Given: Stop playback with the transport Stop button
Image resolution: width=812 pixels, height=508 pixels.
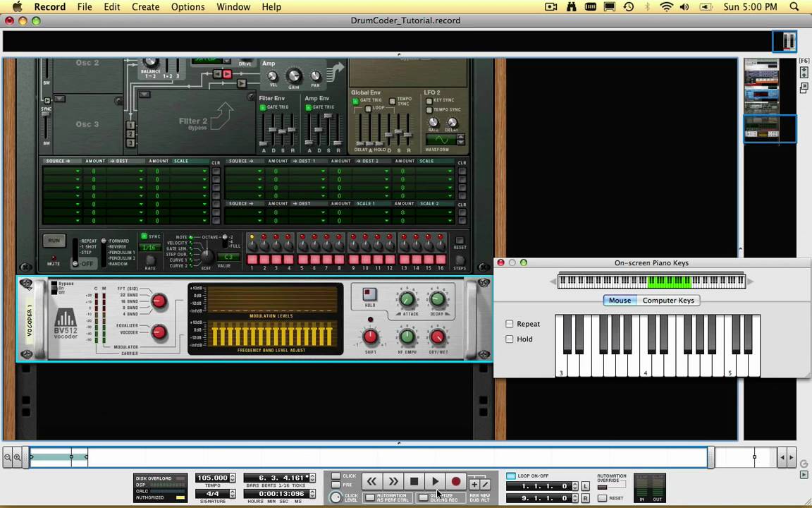Looking at the screenshot, I should (x=414, y=482).
